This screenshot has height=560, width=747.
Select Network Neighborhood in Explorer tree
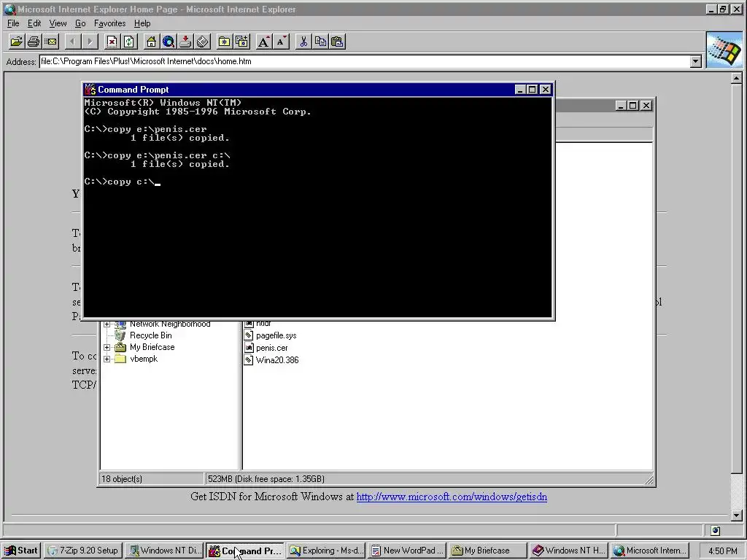pyautogui.click(x=170, y=324)
